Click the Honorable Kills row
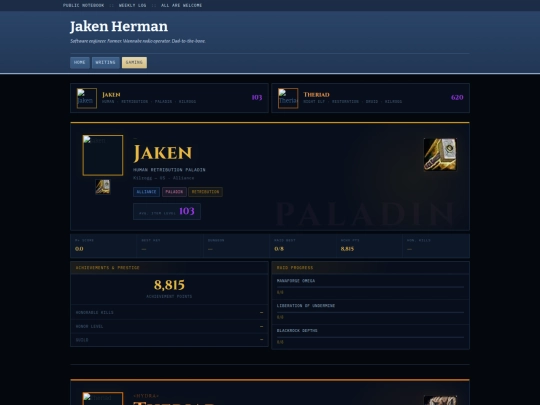Screen dimensions: 540x405 coord(169,312)
